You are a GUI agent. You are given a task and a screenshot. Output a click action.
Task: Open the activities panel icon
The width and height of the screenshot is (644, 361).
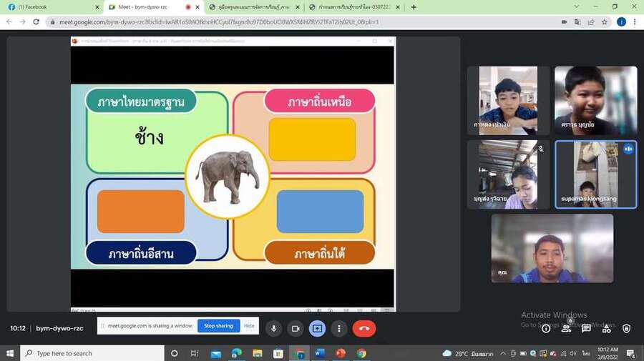pos(606,328)
